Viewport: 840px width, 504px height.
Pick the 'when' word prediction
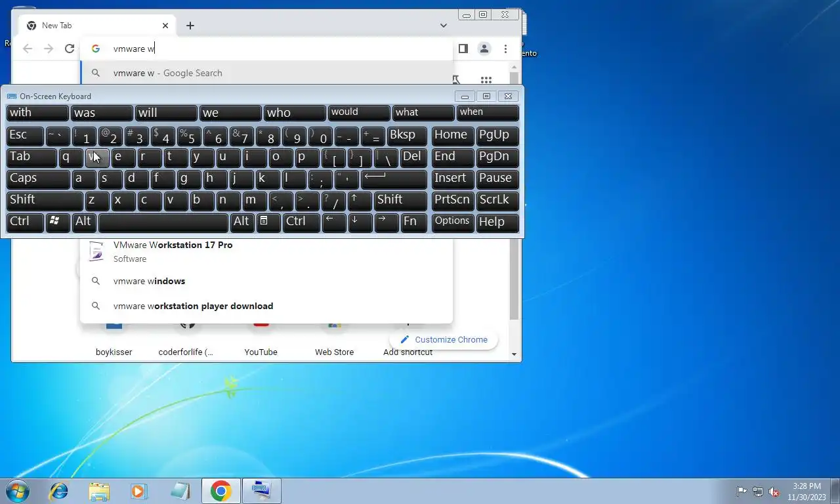(x=488, y=113)
